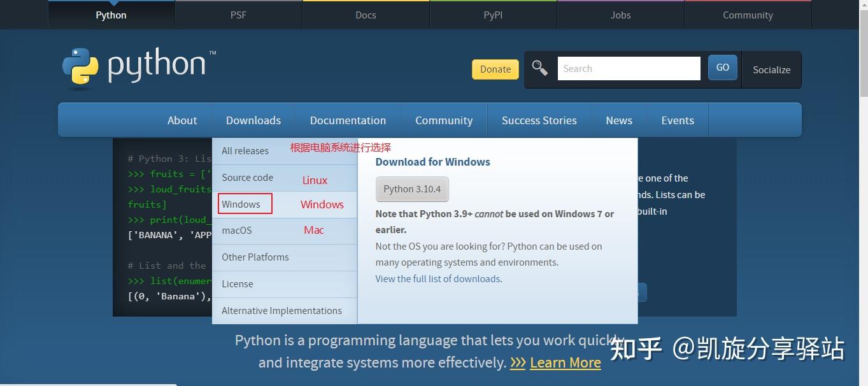
Task: Click the Learn More arrows icon
Action: click(518, 363)
